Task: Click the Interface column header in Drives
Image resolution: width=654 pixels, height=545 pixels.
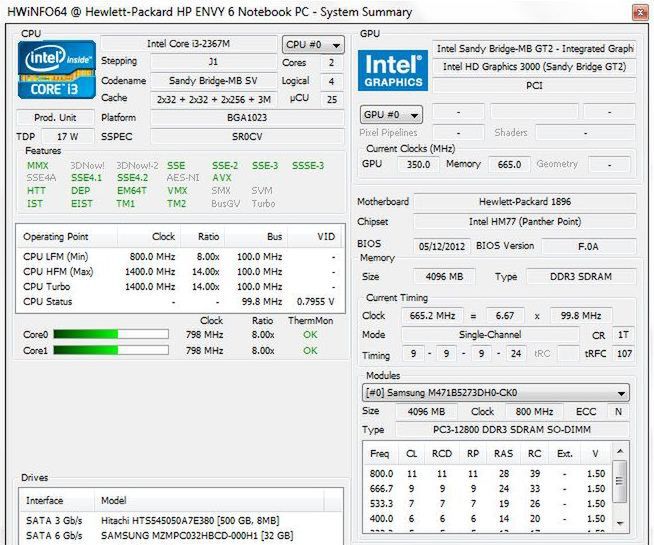Action: click(x=56, y=500)
